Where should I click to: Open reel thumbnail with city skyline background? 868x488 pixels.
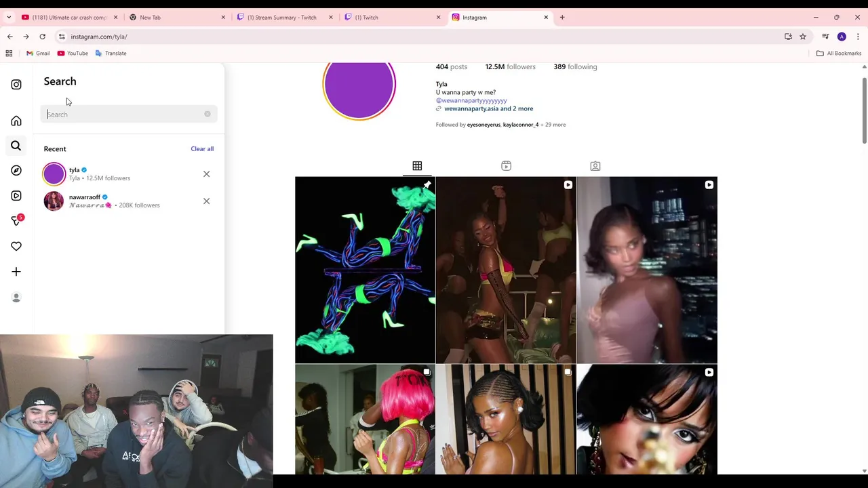point(647,270)
